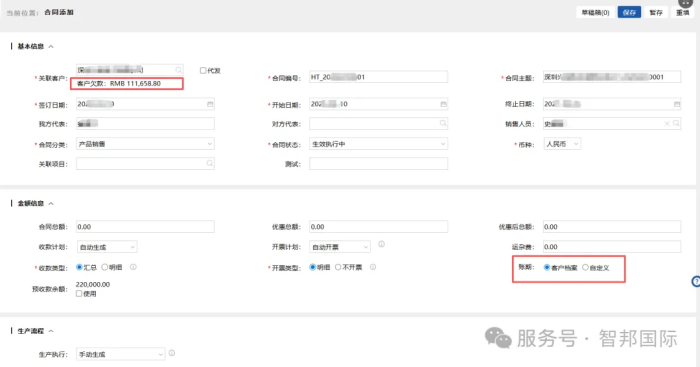Click into the 优惠后总额 input field
The width and height of the screenshot is (700, 367).
(612, 227)
